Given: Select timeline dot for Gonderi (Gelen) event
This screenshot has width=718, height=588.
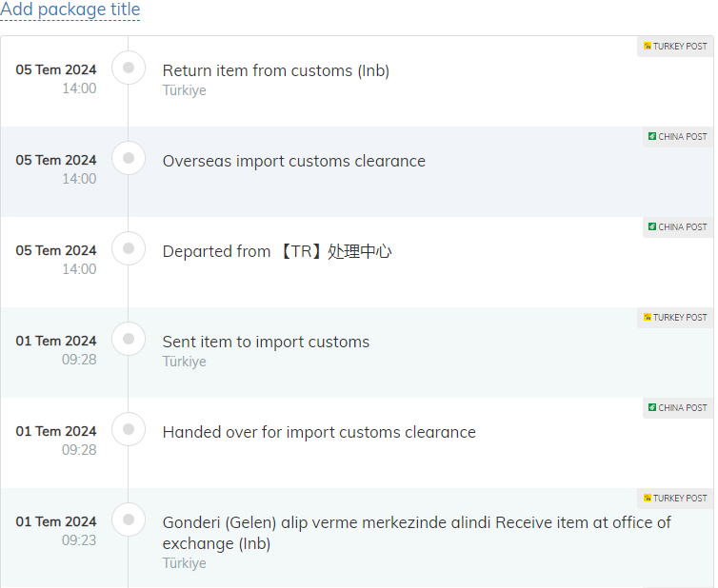Looking at the screenshot, I should (x=129, y=519).
